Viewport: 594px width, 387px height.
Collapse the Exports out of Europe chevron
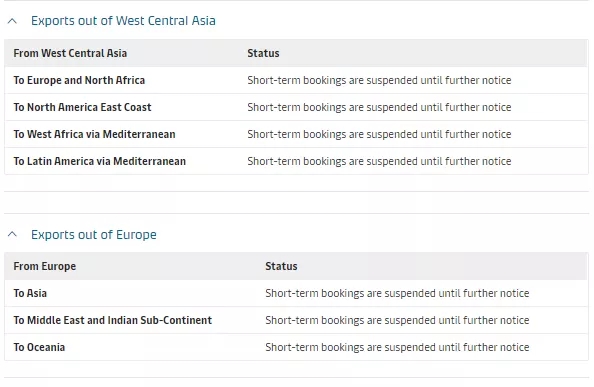[12, 234]
